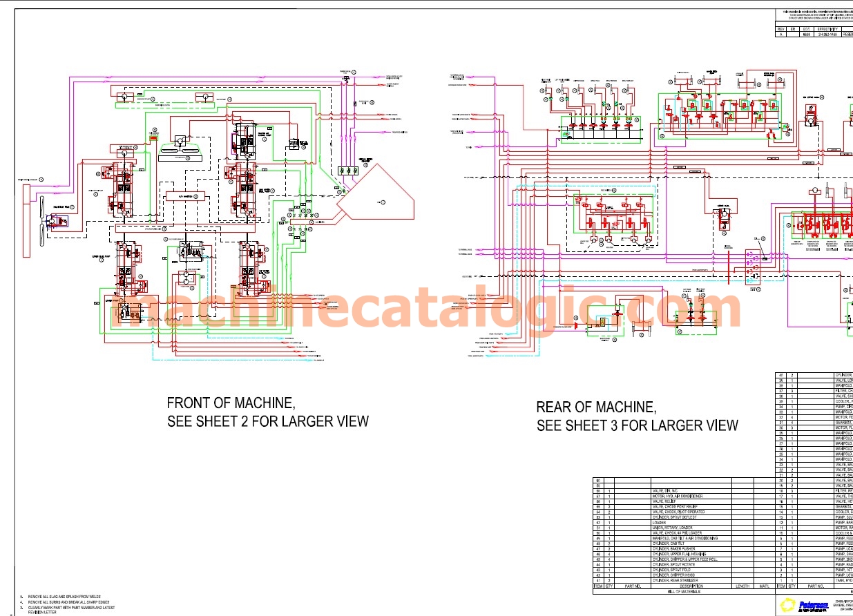Click 'CYLINDER, REAR STABILIZER' description
This screenshot has width=853, height=616.
675,581
